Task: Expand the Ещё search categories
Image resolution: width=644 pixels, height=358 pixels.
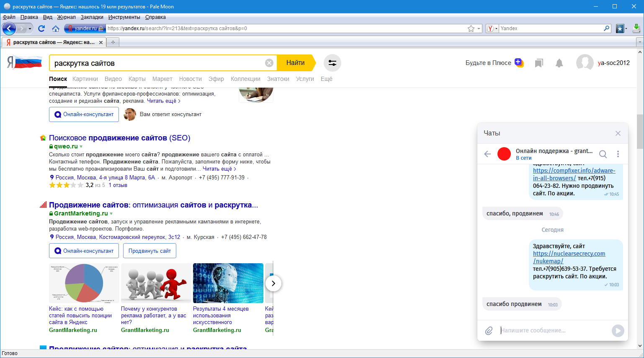Action: (x=327, y=79)
